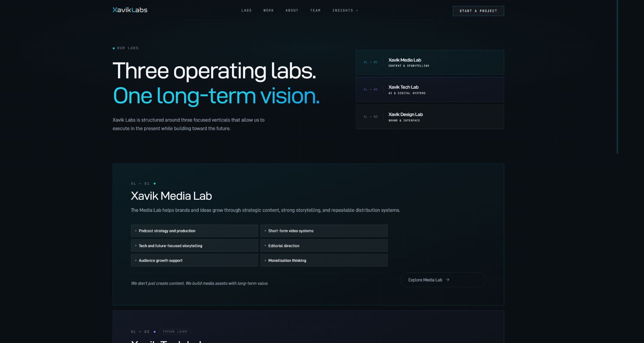Expand the Insights dropdown chevron

[357, 11]
